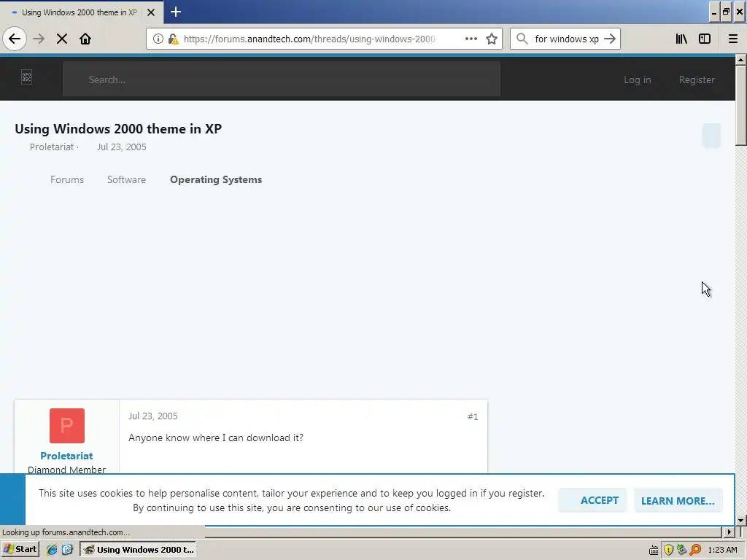
Task: Submit search with the go arrow
Action: (610, 39)
